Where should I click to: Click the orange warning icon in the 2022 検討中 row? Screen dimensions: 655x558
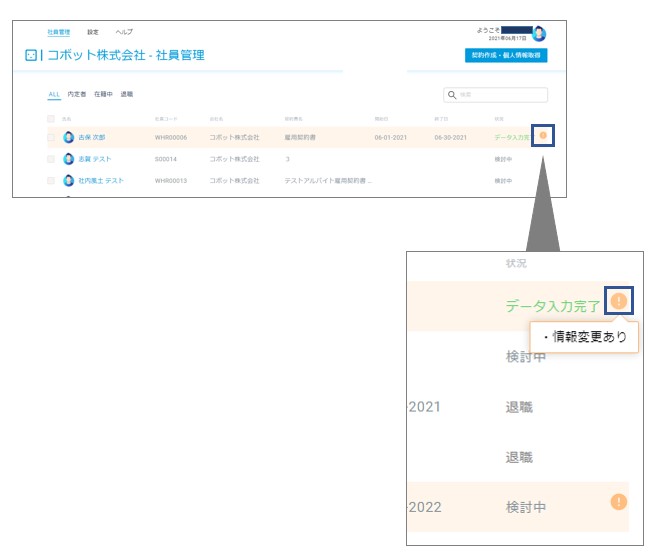[x=619, y=502]
